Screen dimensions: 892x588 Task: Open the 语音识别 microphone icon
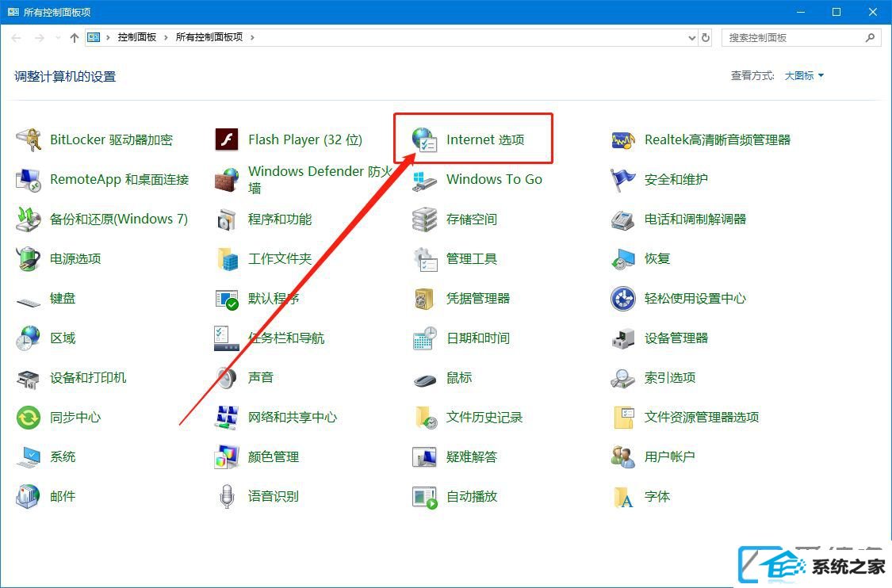227,496
